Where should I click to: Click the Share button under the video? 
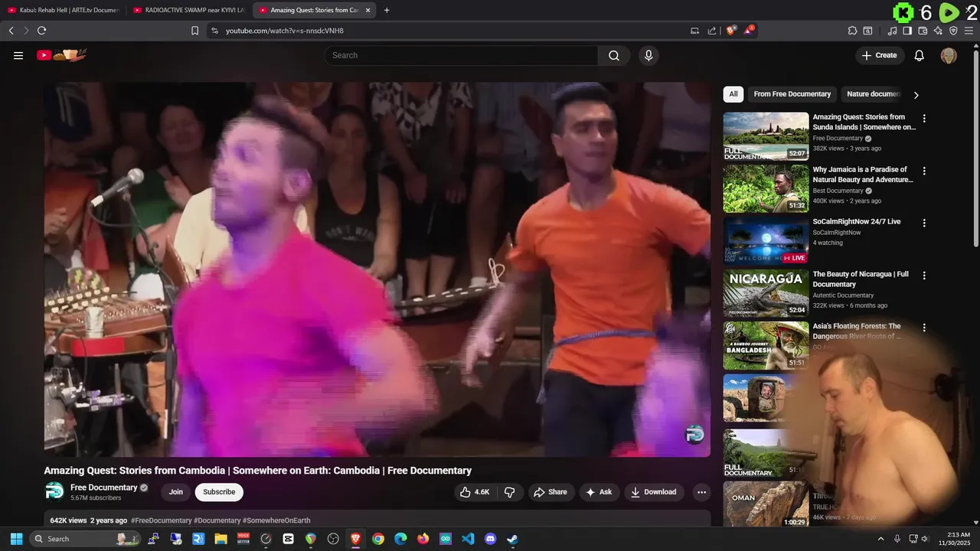550,492
